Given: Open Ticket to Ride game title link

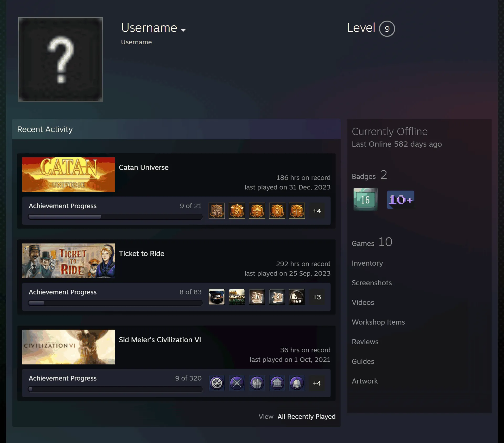Looking at the screenshot, I should (x=141, y=254).
